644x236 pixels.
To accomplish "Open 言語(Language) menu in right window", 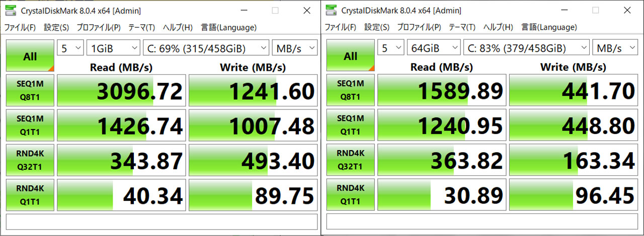I will (x=549, y=28).
